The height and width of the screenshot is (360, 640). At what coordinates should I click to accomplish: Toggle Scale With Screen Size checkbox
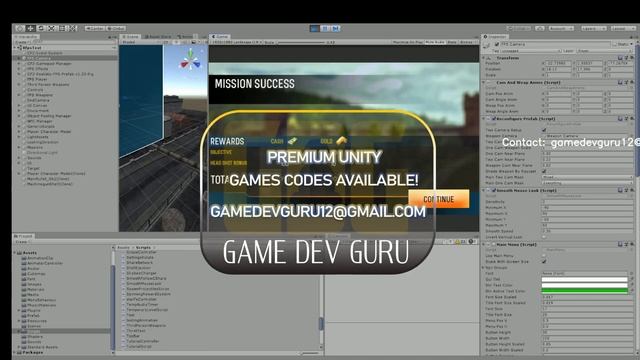coord(544,262)
